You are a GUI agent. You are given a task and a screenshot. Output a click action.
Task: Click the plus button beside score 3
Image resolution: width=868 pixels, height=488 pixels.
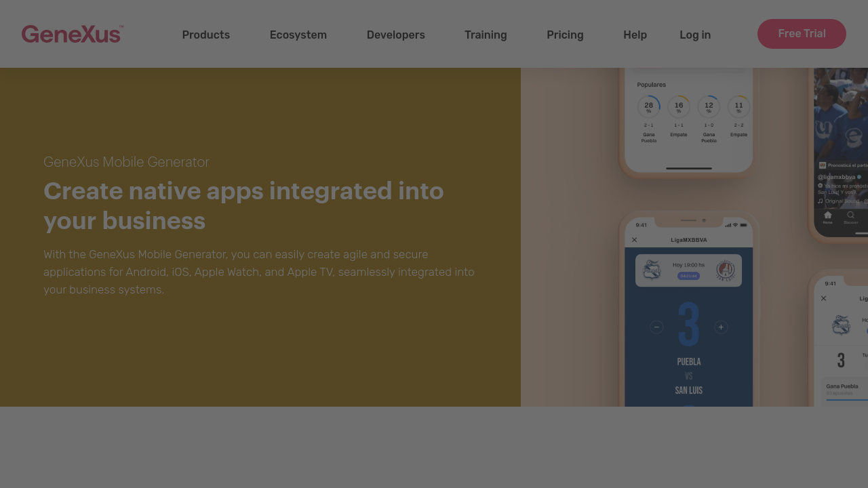pos(721,327)
